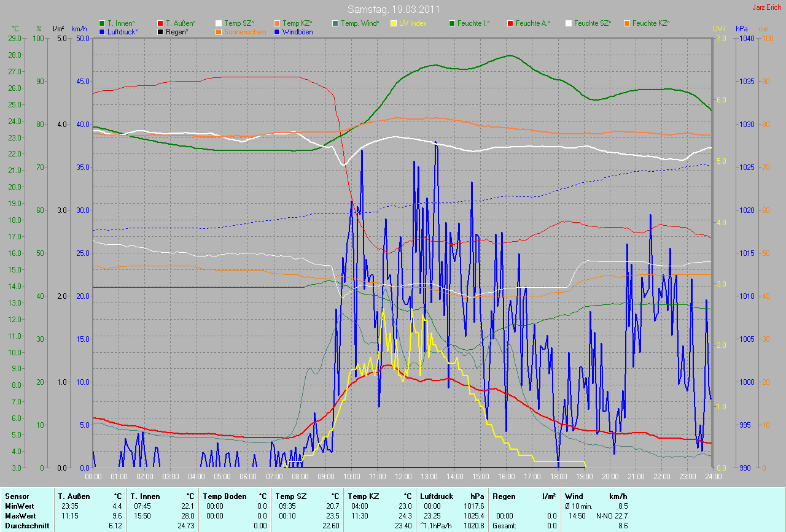Click the 12:00 time axis label

[x=403, y=476]
